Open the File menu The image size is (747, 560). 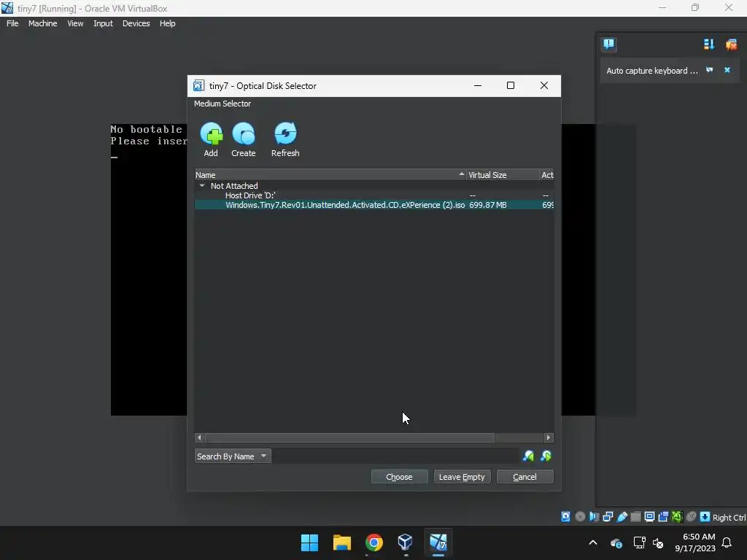(x=12, y=23)
